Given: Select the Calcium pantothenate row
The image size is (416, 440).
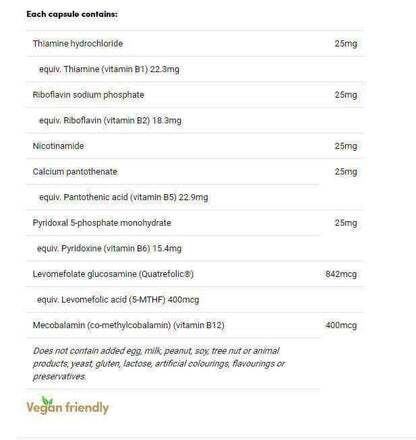Looking at the screenshot, I should [x=195, y=172].
